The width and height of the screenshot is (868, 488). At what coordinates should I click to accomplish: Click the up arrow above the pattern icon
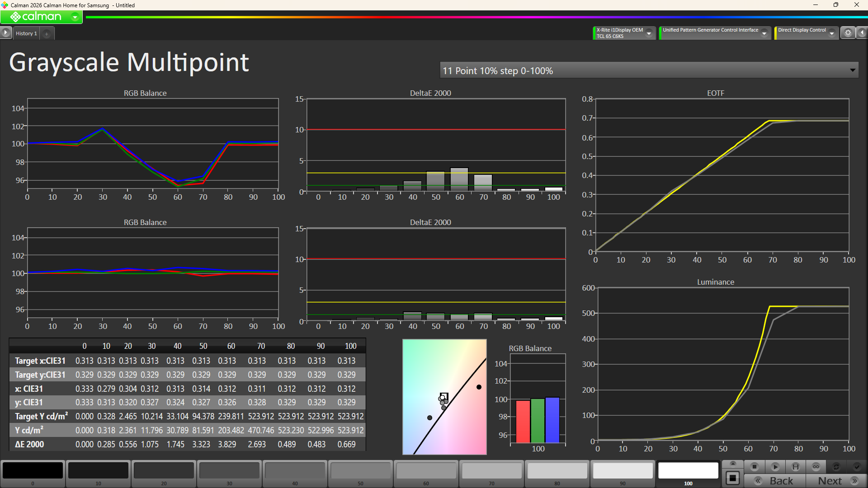(733, 464)
